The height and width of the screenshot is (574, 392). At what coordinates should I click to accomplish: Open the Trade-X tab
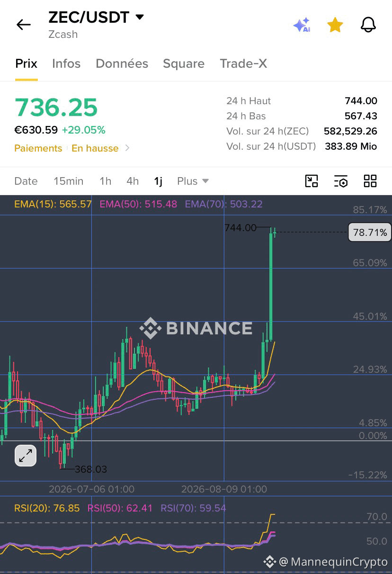pyautogui.click(x=243, y=63)
